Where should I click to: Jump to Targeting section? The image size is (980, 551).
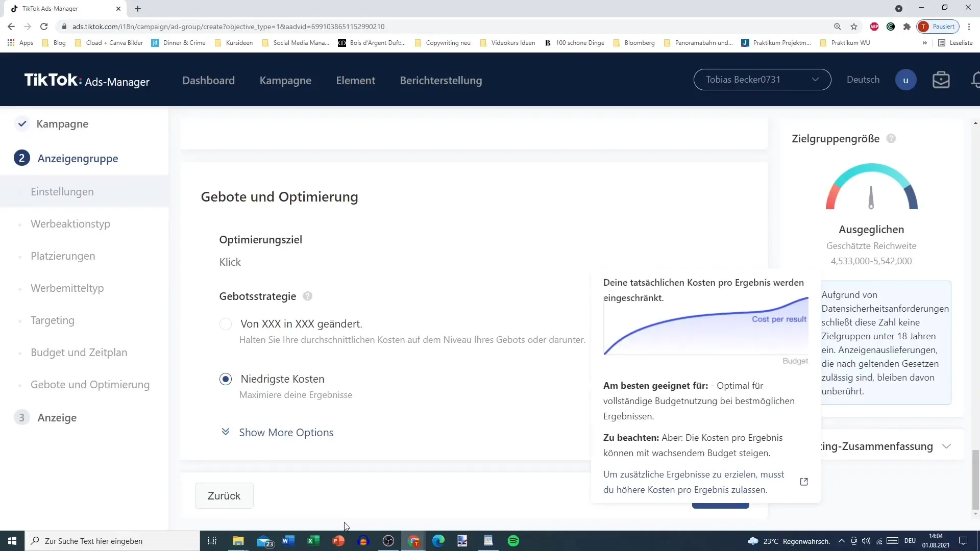pyautogui.click(x=53, y=320)
